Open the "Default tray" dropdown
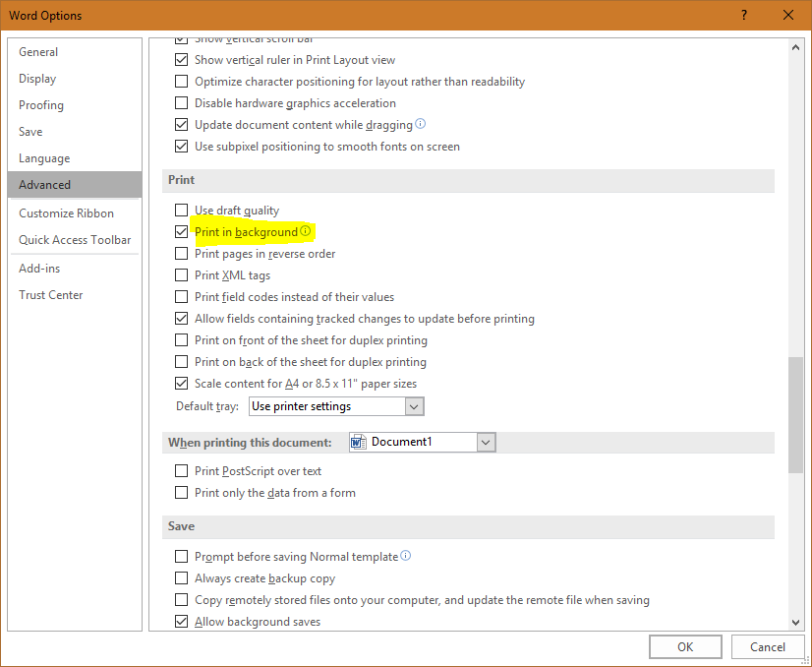This screenshot has width=812, height=667. click(414, 405)
